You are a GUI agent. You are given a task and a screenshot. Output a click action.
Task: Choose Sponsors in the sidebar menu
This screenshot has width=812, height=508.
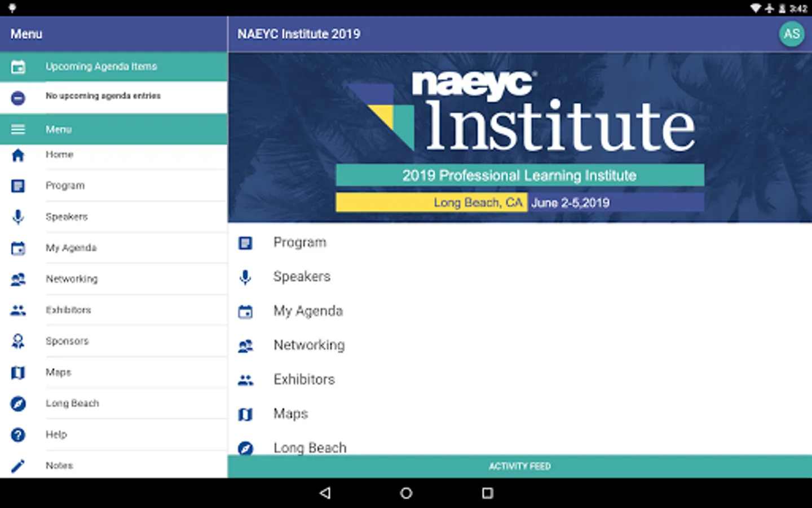113,341
